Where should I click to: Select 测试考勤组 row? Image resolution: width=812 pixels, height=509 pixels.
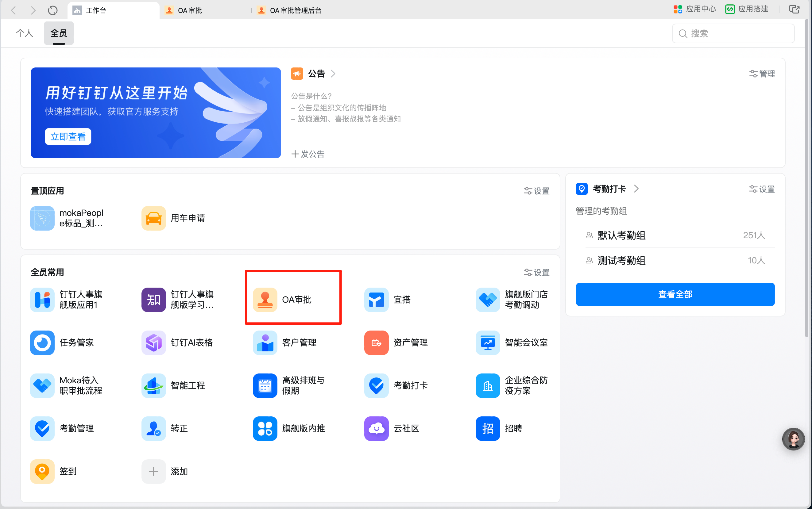tap(675, 260)
